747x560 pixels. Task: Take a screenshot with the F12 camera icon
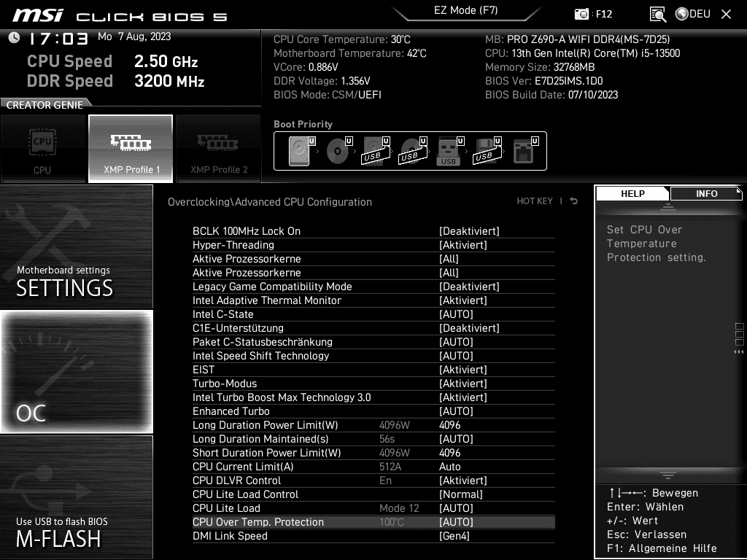tap(581, 14)
